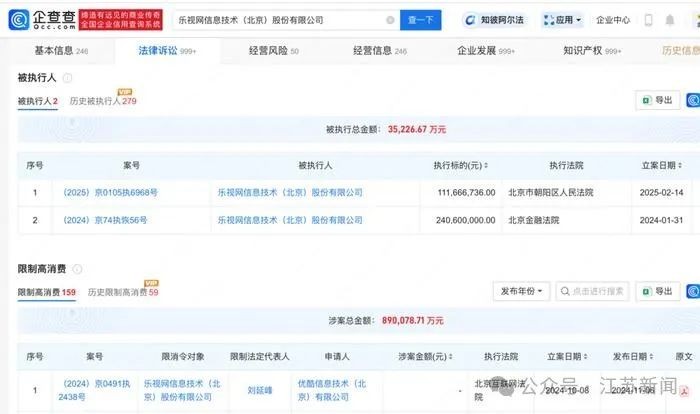Export the 被执行人 table with 导出
This screenshot has height=414, width=700.
point(658,100)
